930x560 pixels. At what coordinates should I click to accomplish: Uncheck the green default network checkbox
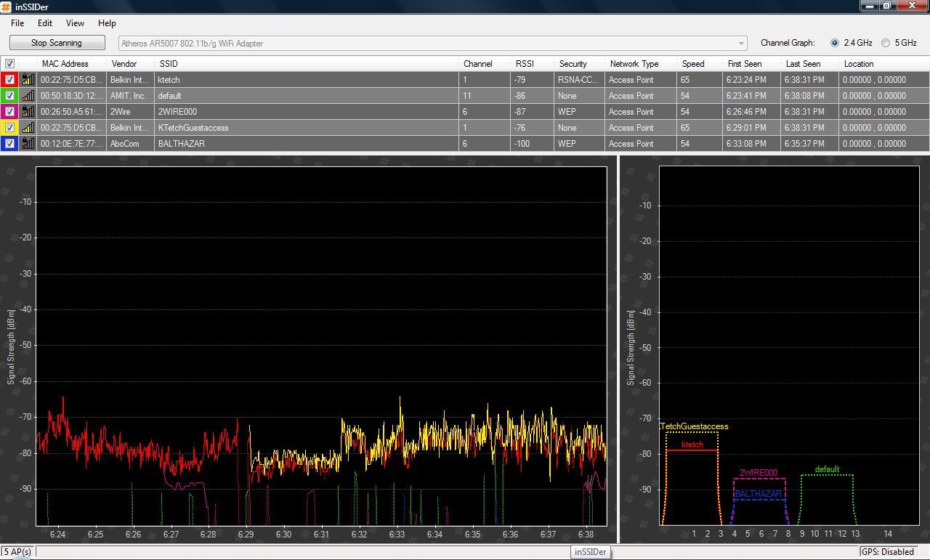pyautogui.click(x=9, y=96)
